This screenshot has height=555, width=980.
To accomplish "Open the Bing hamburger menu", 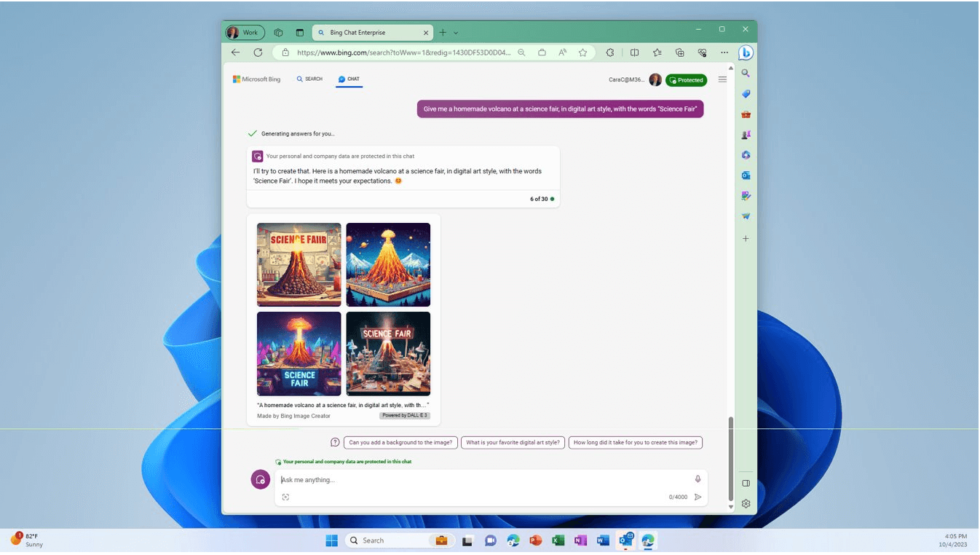I will (x=722, y=79).
